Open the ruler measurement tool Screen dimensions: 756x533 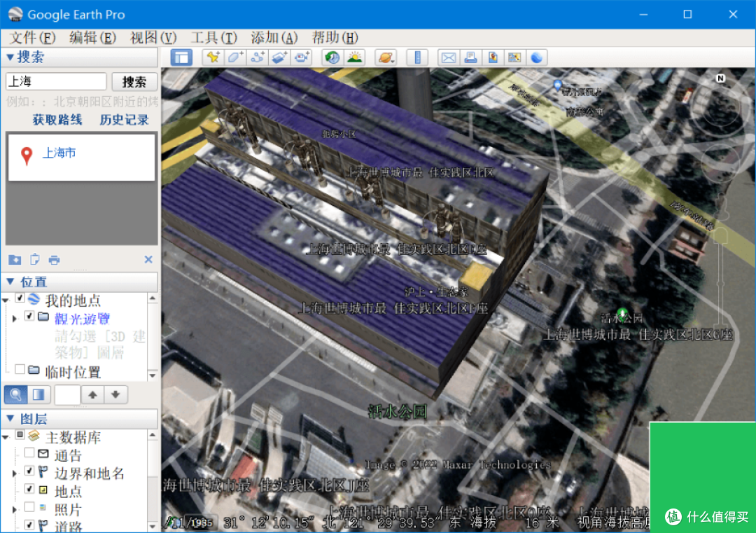click(417, 58)
